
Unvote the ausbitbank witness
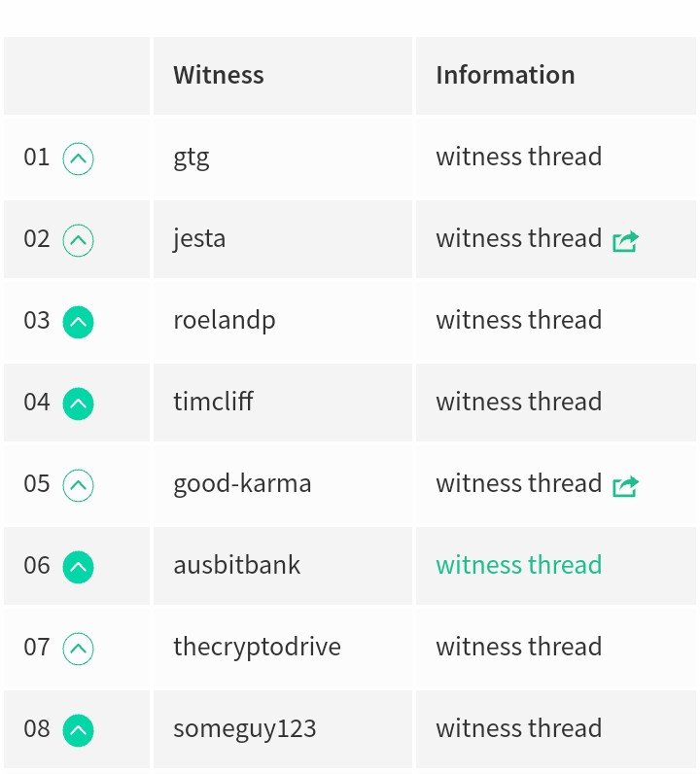click(78, 566)
